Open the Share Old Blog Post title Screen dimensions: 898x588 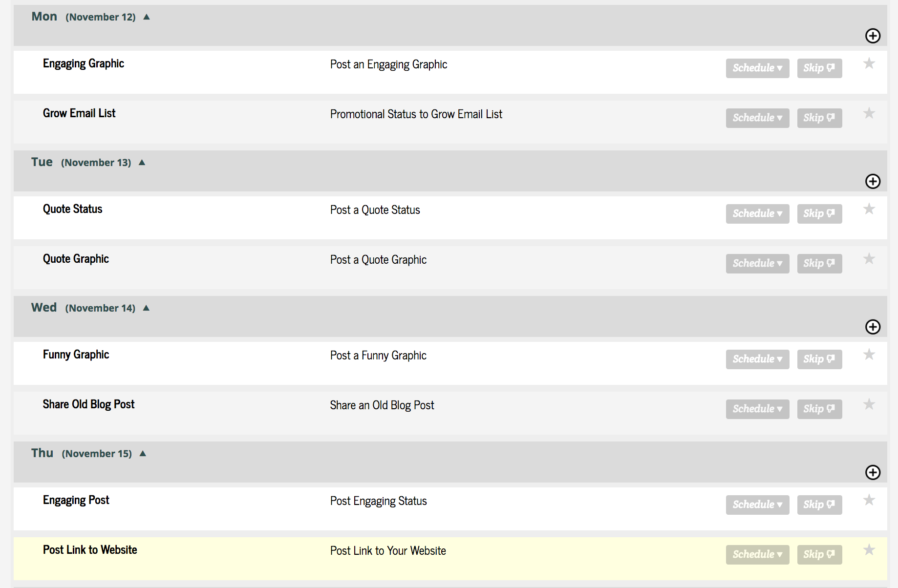click(x=88, y=404)
